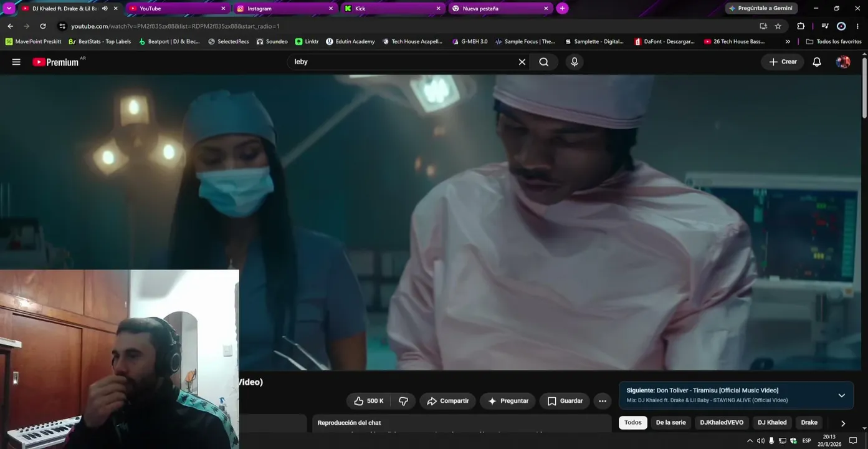
Task: Bookmark this page with star icon
Action: pos(778,26)
